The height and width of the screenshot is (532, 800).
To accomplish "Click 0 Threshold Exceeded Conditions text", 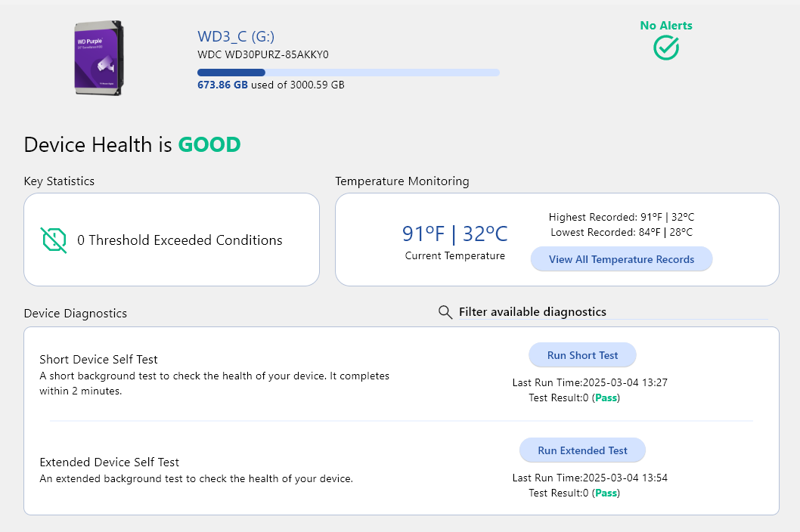I will 180,240.
